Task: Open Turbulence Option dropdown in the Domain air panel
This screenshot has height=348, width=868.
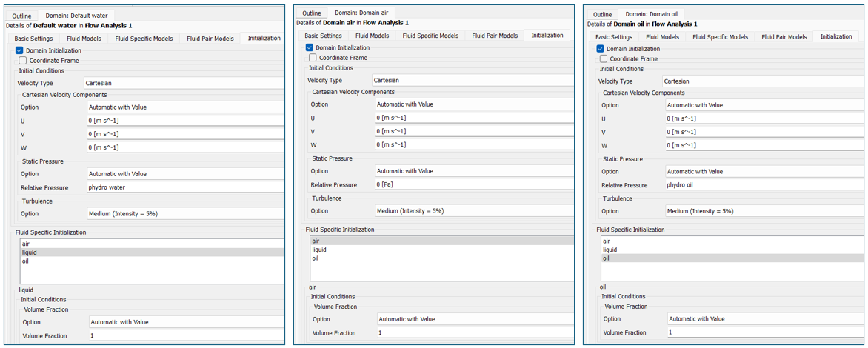Action: [473, 211]
